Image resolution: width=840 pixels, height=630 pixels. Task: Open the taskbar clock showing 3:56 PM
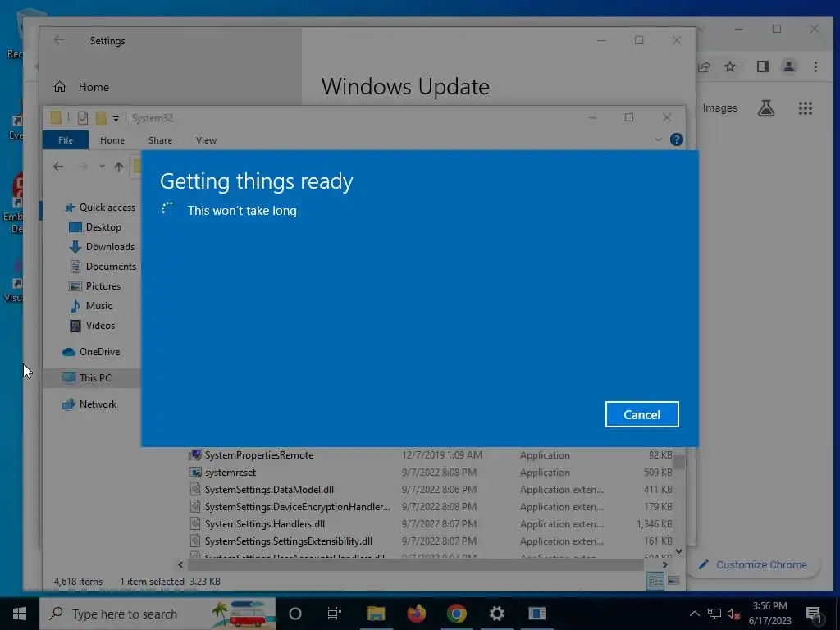point(769,614)
